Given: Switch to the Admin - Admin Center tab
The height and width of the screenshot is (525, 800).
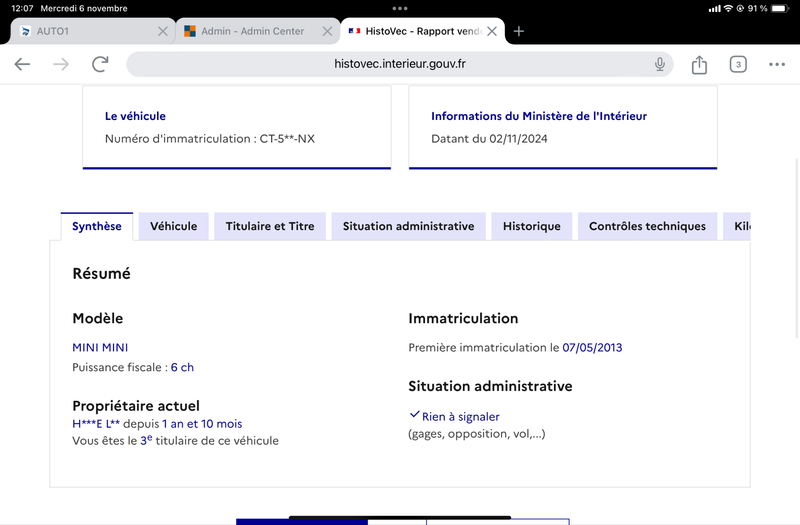Looking at the screenshot, I should 258,31.
